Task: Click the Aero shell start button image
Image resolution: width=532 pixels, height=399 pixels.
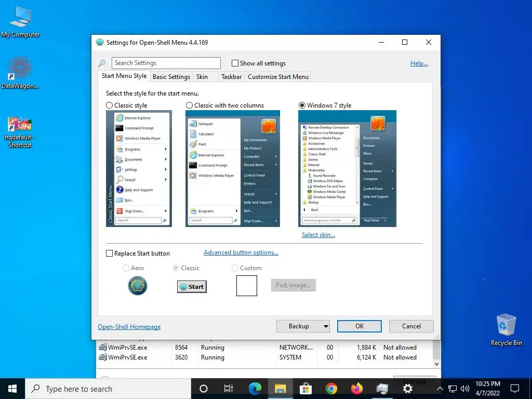Action: pos(137,286)
